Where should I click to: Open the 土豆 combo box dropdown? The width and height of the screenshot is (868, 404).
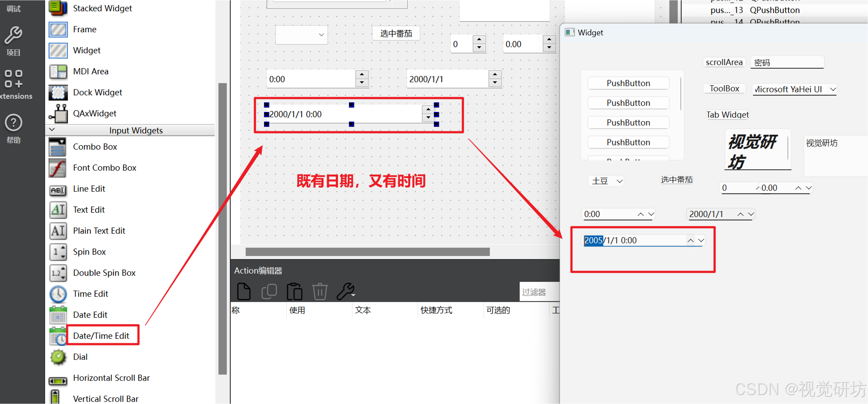pyautogui.click(x=619, y=181)
